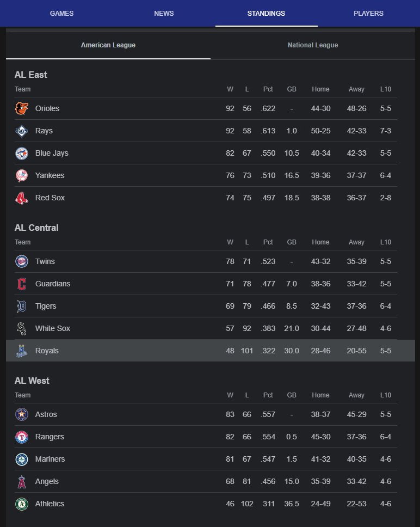Click the Guardians logo icon

click(21, 284)
